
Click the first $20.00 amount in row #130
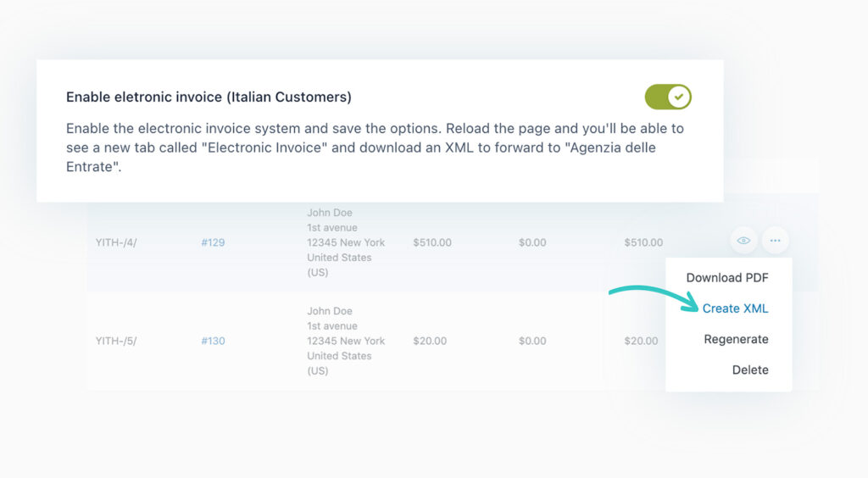430,341
